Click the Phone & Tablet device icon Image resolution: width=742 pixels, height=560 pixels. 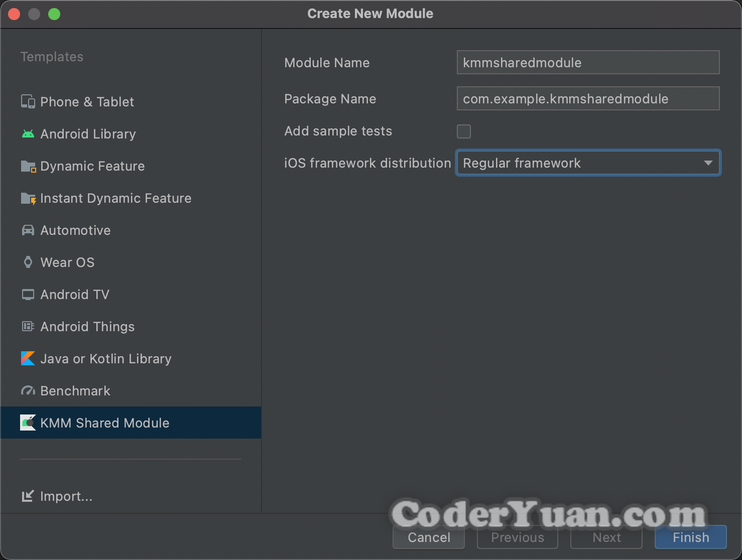(x=28, y=102)
